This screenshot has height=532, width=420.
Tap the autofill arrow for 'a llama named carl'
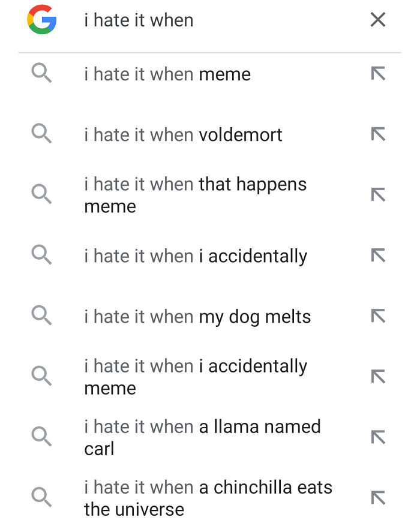[378, 437]
